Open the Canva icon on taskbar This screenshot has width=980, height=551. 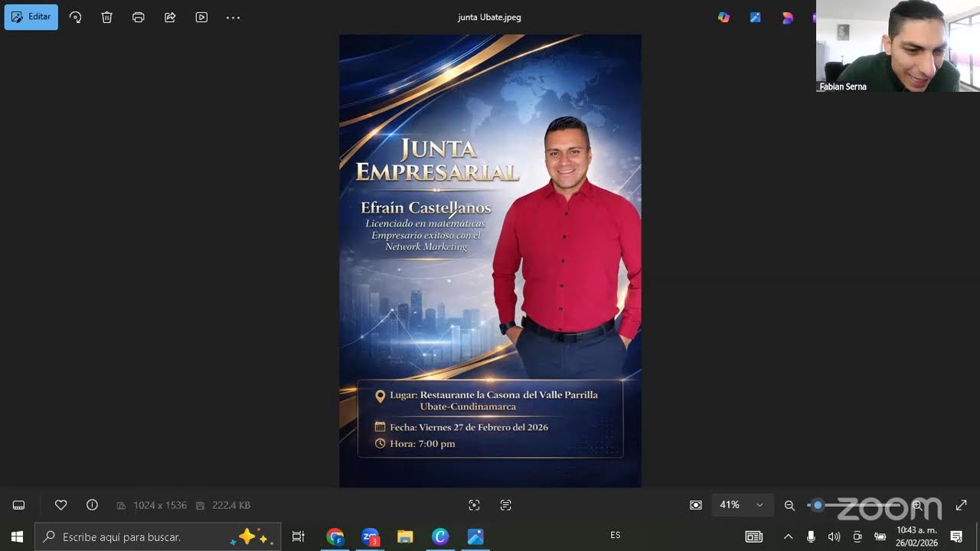point(440,536)
